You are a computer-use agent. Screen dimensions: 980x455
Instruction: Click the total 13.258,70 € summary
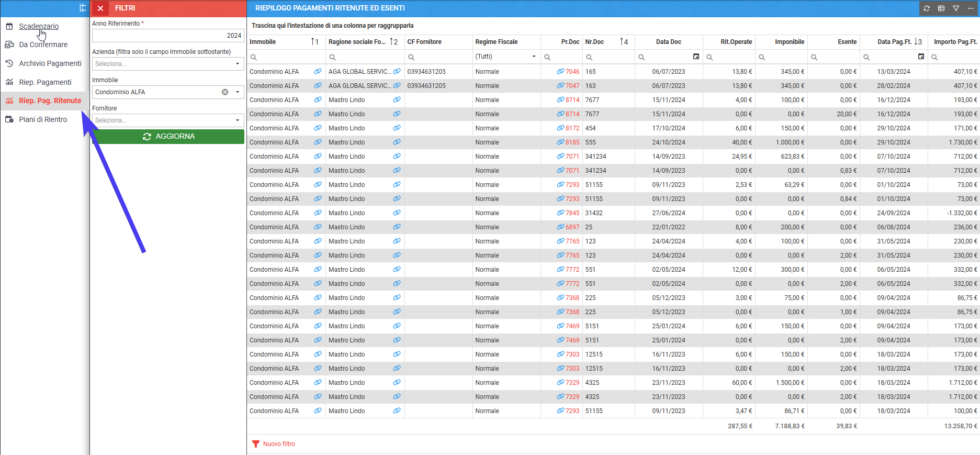tap(961, 426)
